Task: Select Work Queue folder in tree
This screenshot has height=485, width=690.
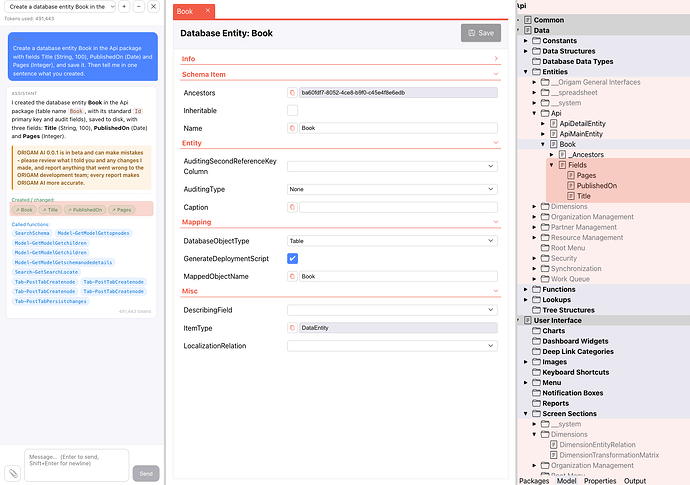Action: pos(570,279)
